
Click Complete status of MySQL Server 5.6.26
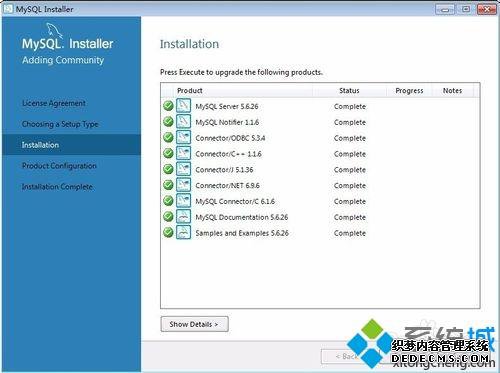point(350,107)
